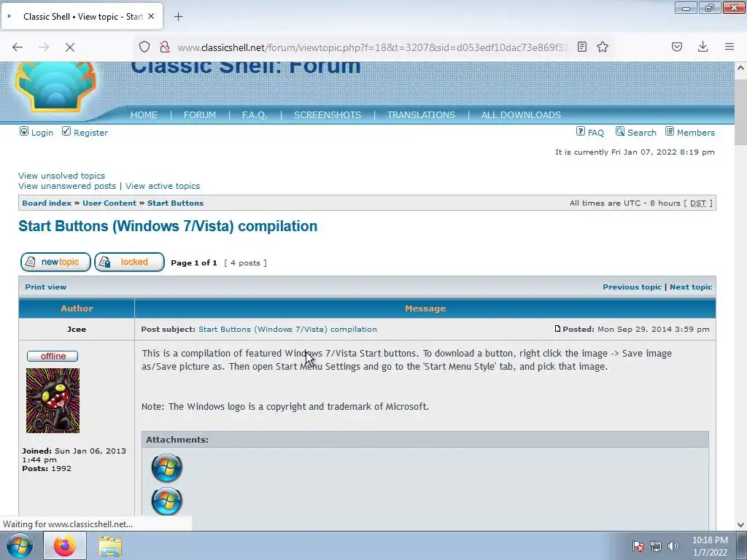Open Save to Pocket icon
This screenshot has width=747, height=560.
click(677, 47)
